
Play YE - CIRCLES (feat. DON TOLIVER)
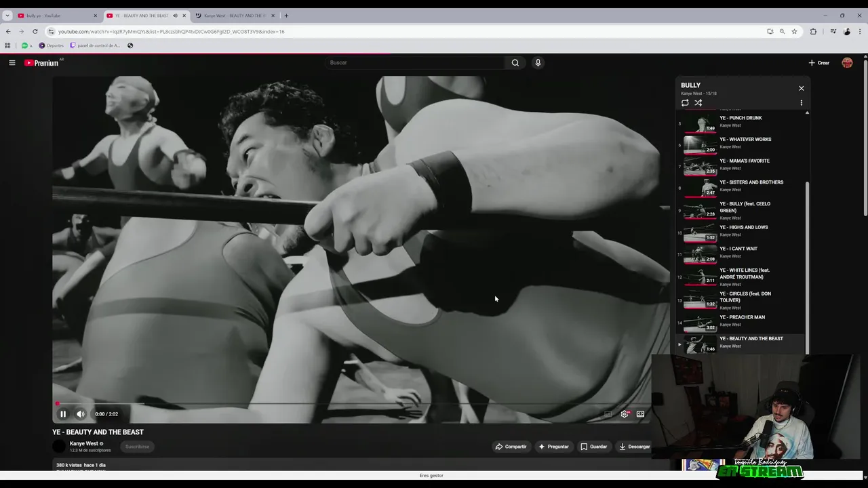click(x=741, y=300)
